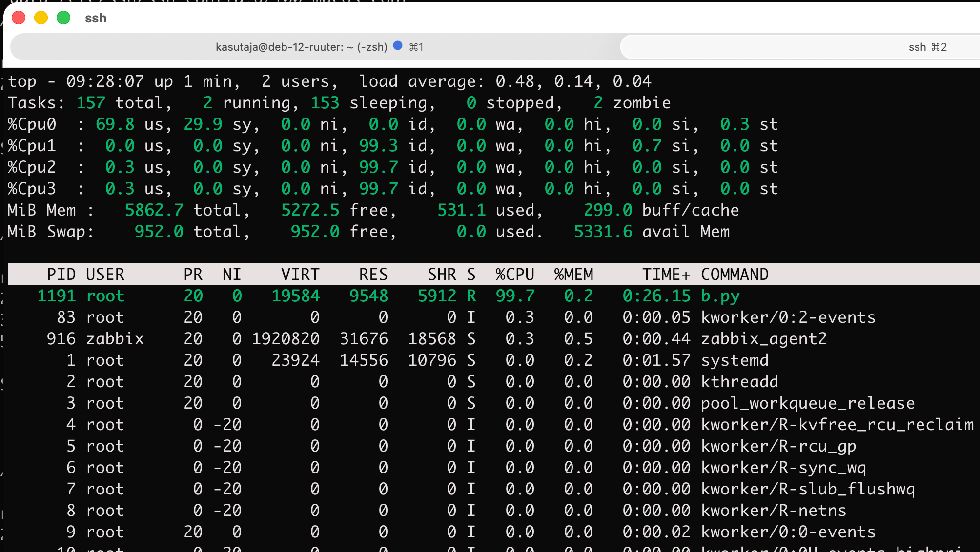Click the 952.0 swap total value
The height and width of the screenshot is (552, 980).
159,232
